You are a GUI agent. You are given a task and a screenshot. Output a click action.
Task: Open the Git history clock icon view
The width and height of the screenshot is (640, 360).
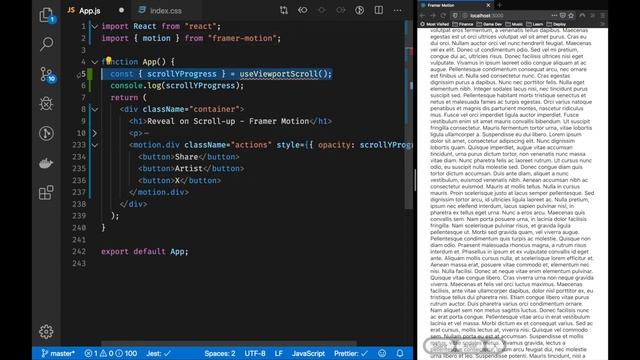point(46,133)
